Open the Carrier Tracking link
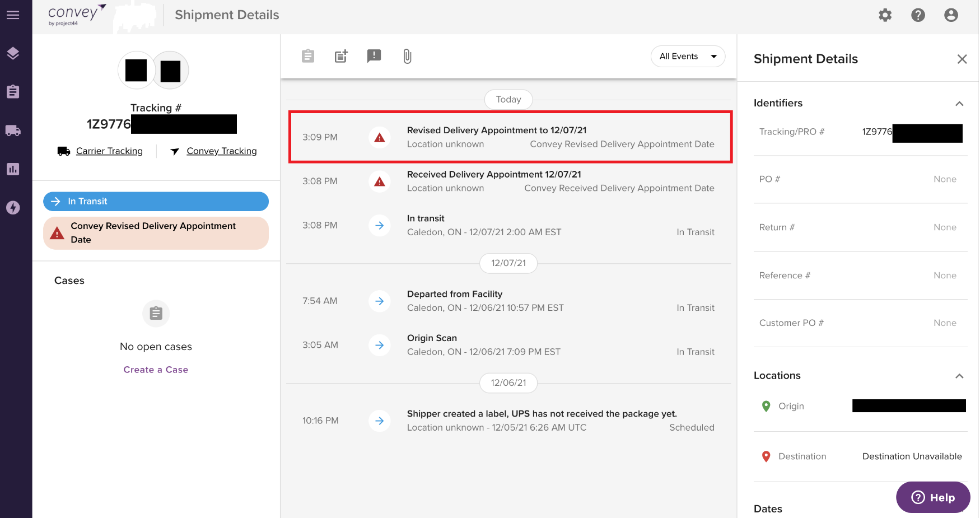Viewport: 980px width, 518px height. click(109, 151)
